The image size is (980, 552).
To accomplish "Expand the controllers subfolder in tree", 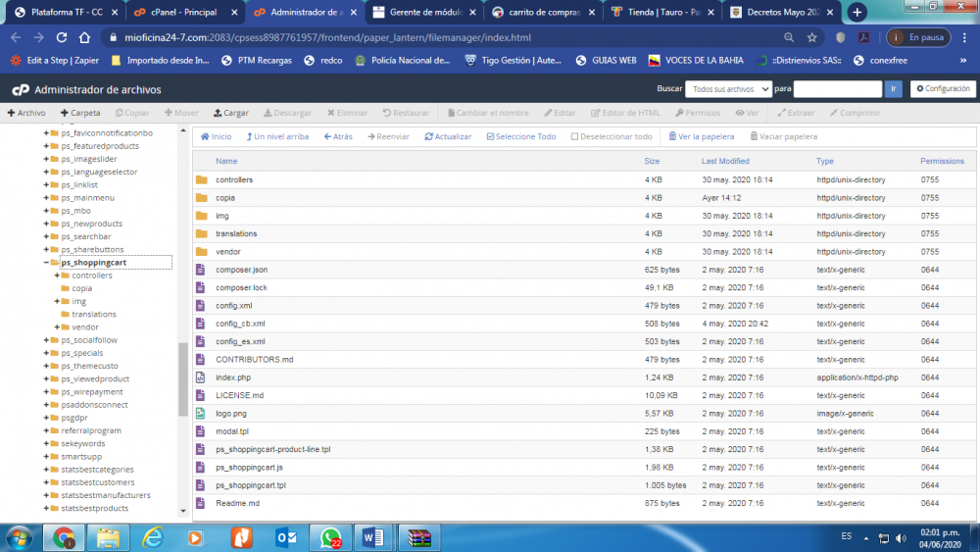I will (57, 276).
